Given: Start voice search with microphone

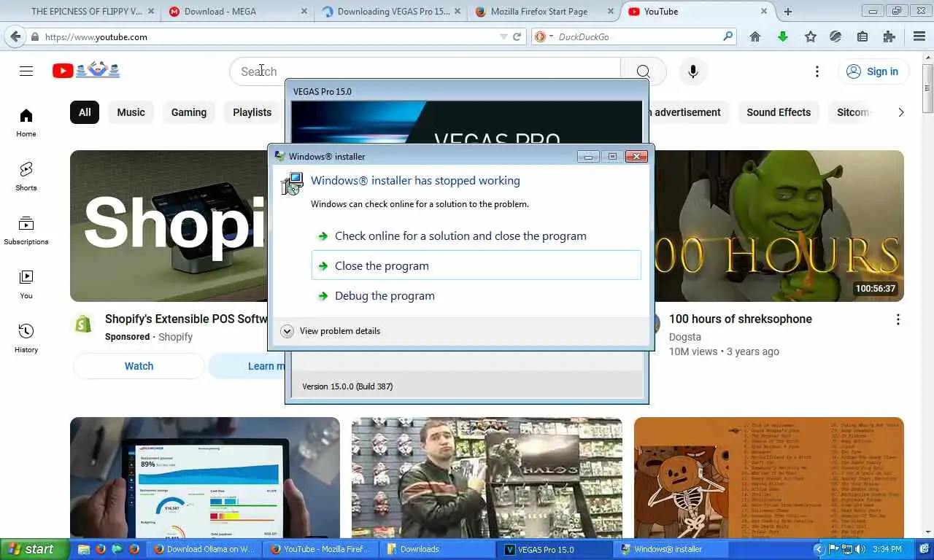Looking at the screenshot, I should [692, 71].
